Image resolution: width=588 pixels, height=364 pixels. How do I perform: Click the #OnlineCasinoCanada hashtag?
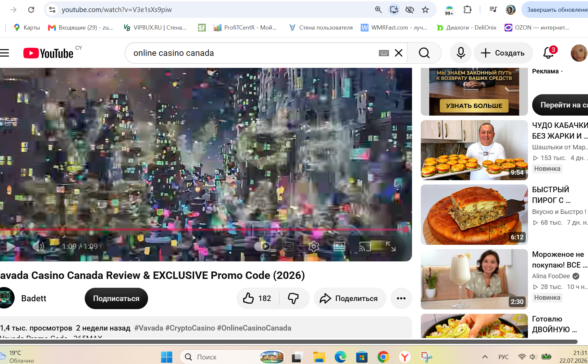254,328
